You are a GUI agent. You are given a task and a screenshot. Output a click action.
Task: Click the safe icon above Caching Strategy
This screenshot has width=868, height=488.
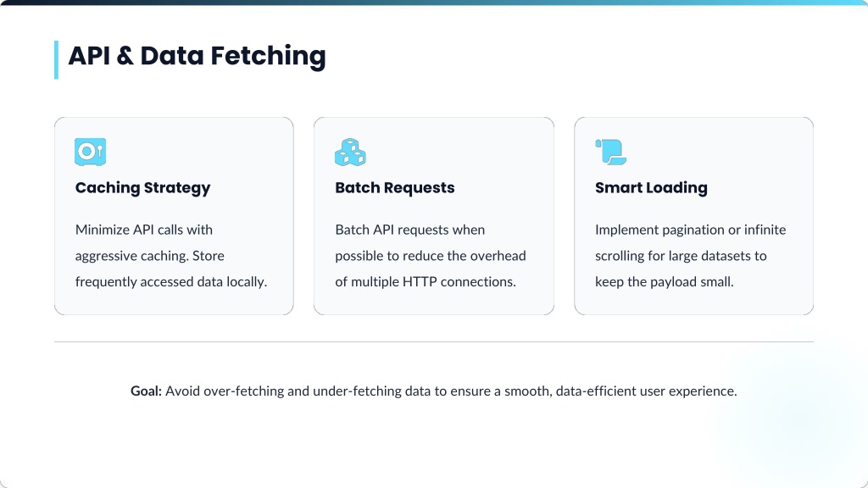pyautogui.click(x=90, y=152)
